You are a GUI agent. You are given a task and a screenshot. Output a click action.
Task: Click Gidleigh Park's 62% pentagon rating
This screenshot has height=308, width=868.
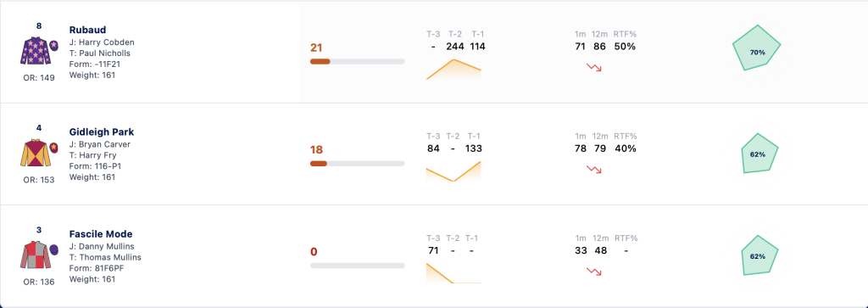[x=759, y=154]
